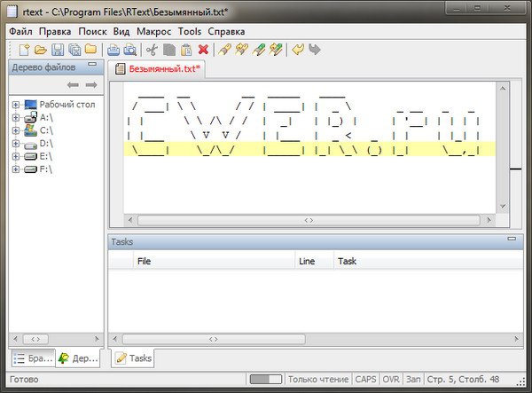
Task: Open the Правка menu
Action: (55, 32)
